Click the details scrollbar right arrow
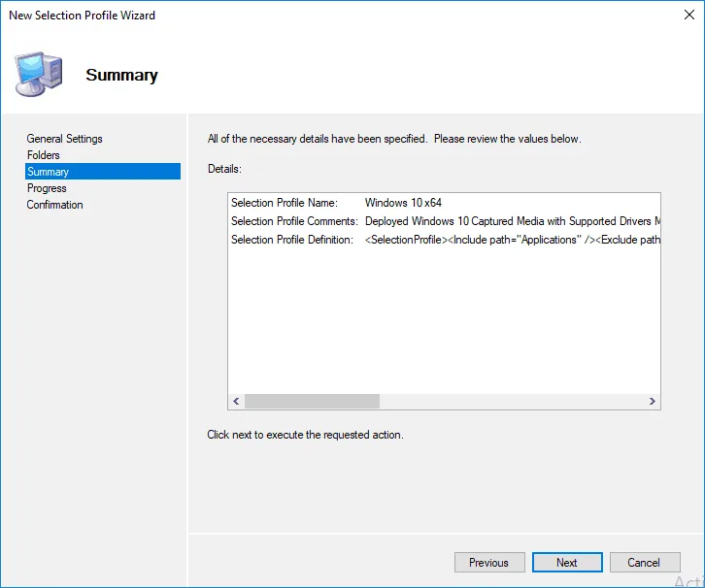Viewport: 705px width, 588px height. coord(652,401)
